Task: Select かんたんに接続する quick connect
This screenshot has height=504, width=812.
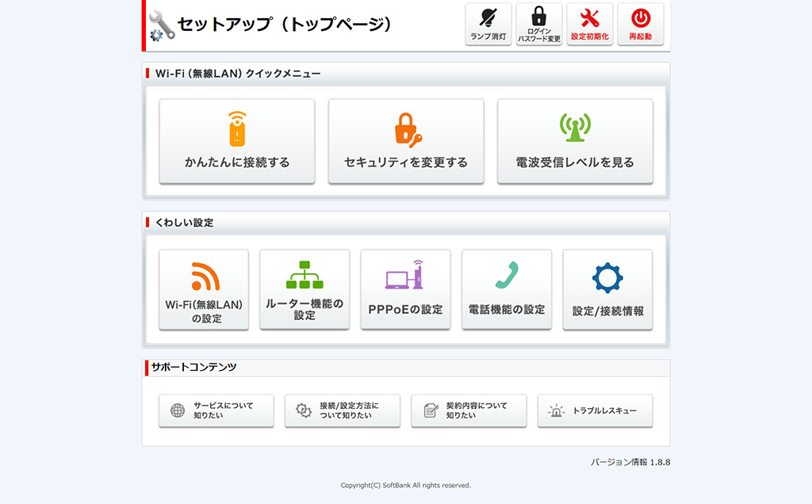Action: click(x=236, y=141)
